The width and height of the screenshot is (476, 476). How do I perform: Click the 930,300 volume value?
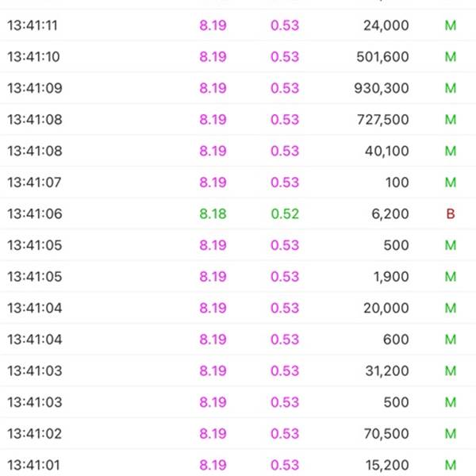click(382, 88)
